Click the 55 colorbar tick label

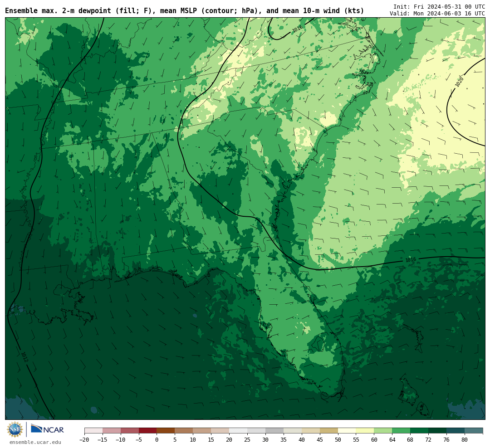356,440
